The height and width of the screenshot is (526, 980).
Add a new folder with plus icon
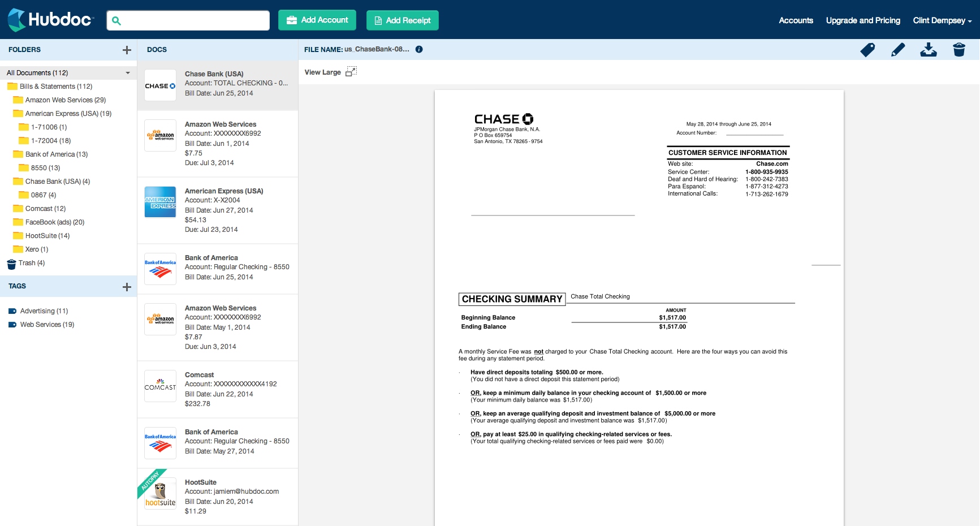tap(127, 50)
